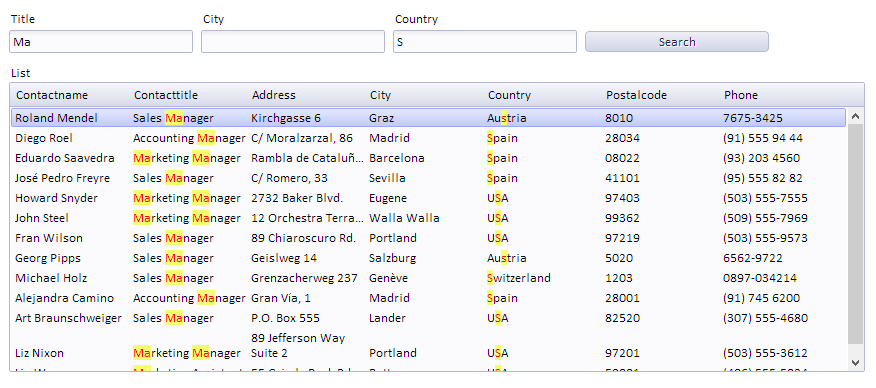Click phone number (95) 555 82 82

pos(763,178)
